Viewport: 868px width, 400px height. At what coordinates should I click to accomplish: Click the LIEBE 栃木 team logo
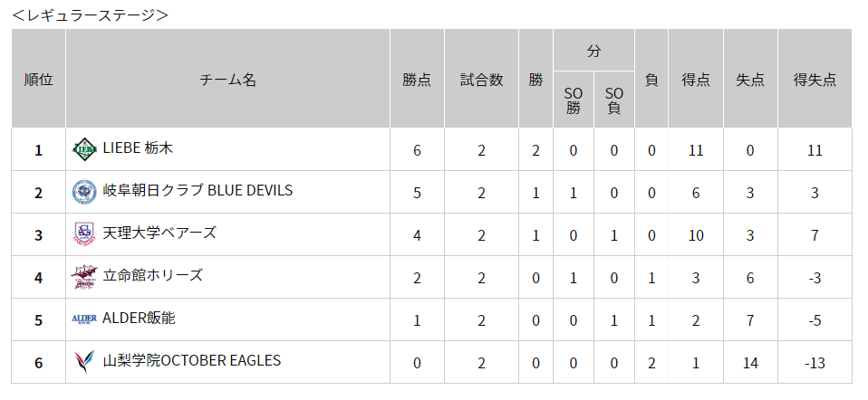(84, 149)
